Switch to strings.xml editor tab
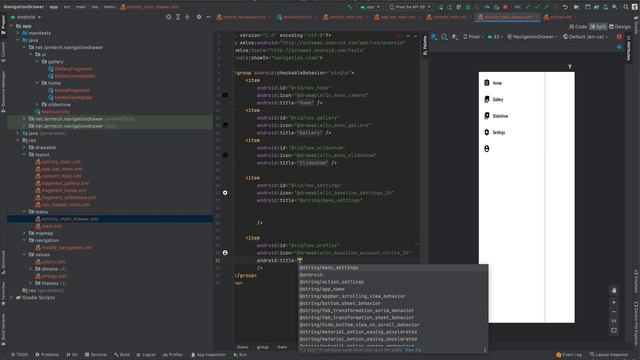640x360 pixels. (x=559, y=17)
